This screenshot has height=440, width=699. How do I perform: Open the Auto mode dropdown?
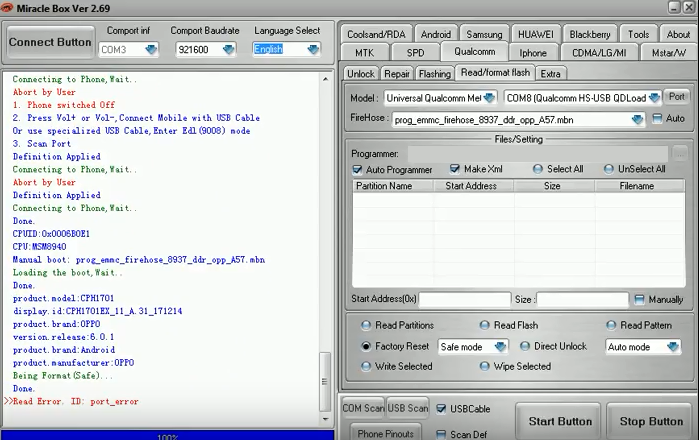point(673,346)
